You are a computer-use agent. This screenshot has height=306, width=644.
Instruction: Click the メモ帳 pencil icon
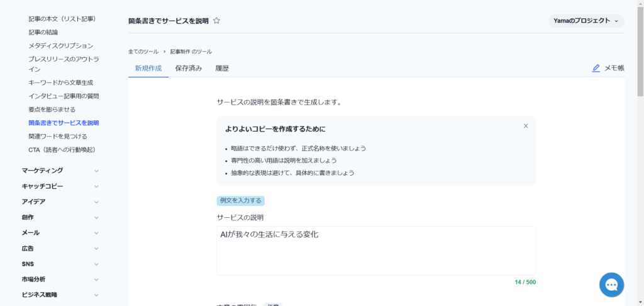596,69
